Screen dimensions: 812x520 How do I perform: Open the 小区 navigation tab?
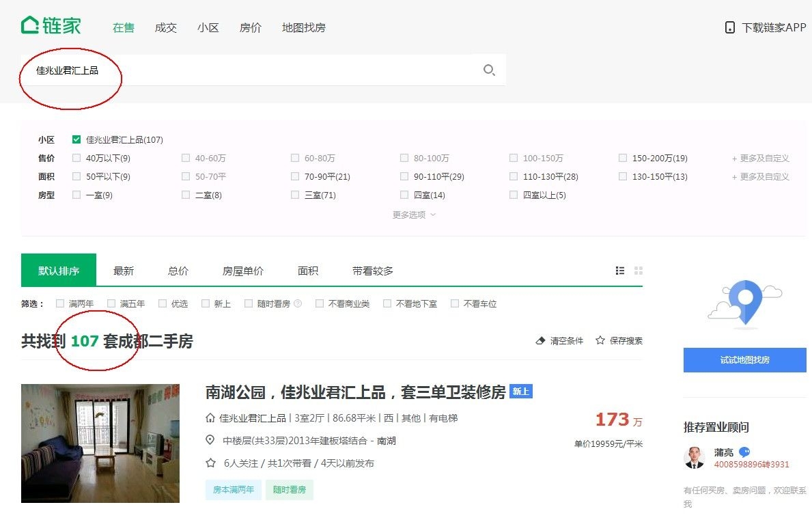[x=208, y=27]
